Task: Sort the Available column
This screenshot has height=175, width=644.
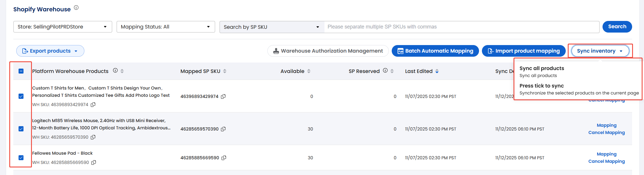Action: [x=309, y=71]
